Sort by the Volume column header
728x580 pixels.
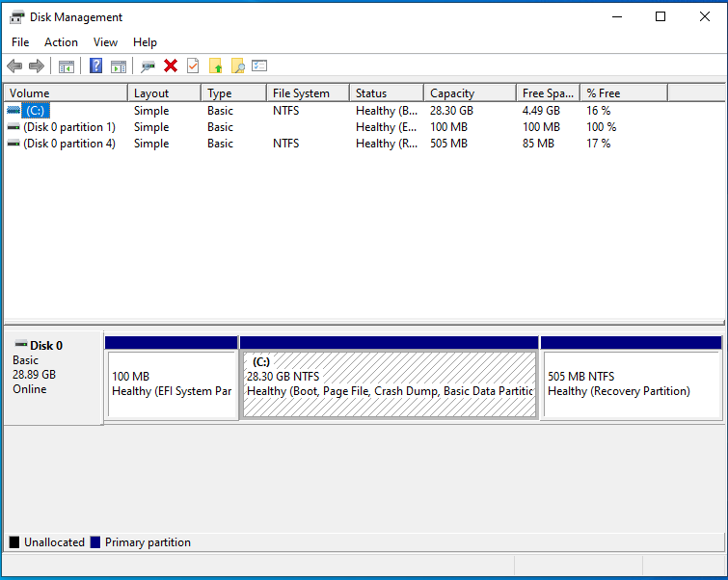pyautogui.click(x=66, y=93)
